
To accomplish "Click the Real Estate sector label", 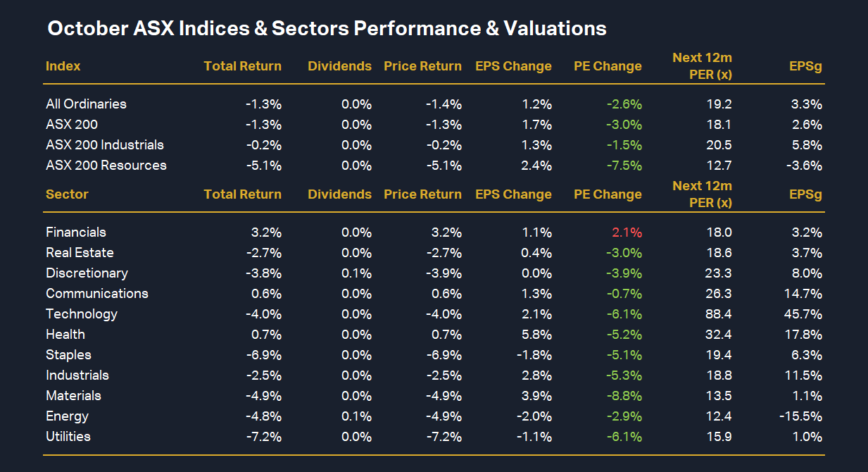I will [x=80, y=253].
